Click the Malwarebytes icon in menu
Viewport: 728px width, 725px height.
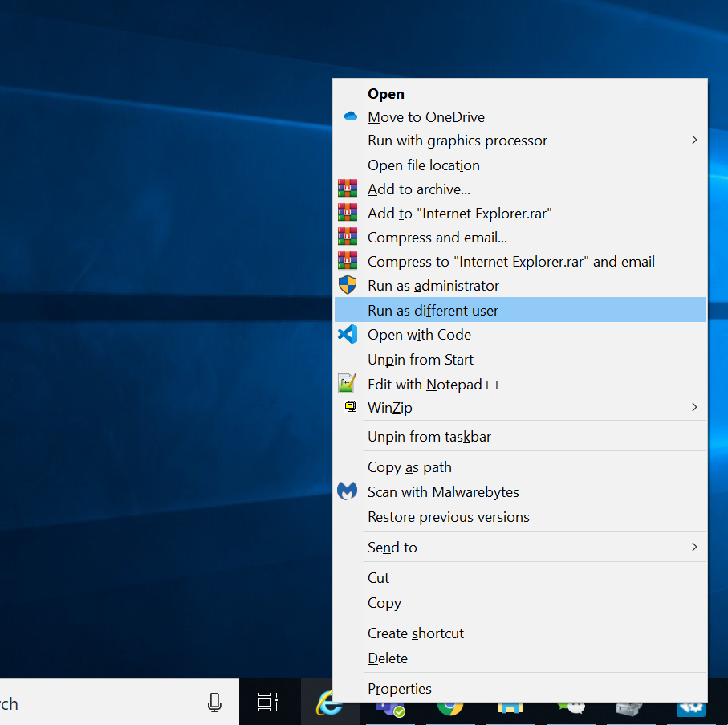pyautogui.click(x=347, y=491)
